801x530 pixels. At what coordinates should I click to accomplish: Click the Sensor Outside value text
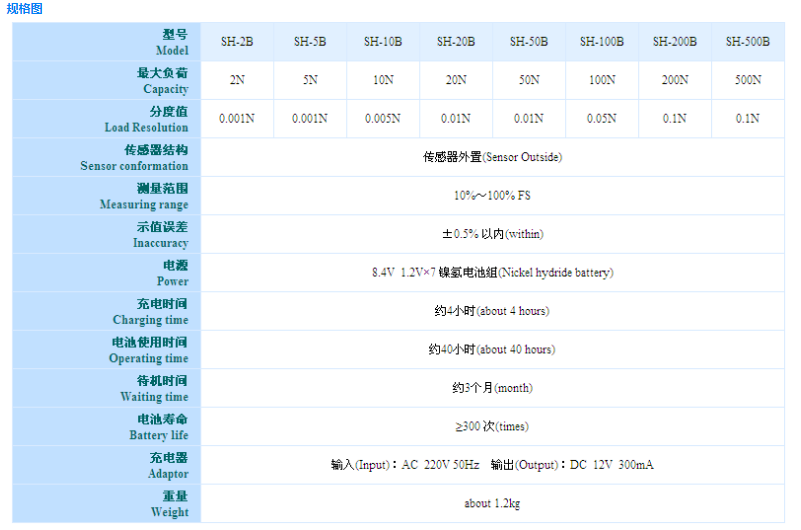(x=492, y=157)
